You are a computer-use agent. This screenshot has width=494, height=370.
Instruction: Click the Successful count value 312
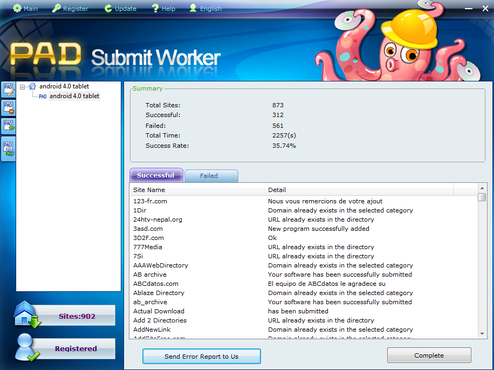278,115
